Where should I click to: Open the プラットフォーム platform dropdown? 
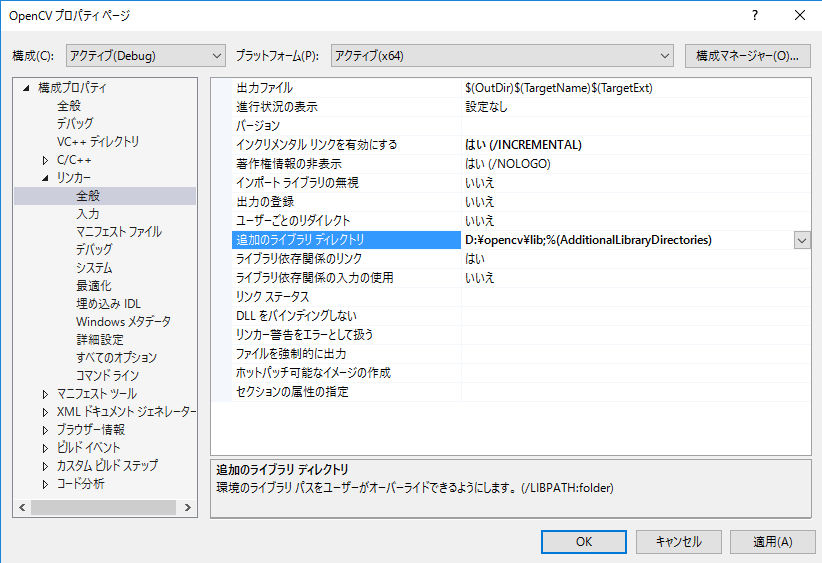tap(502, 55)
